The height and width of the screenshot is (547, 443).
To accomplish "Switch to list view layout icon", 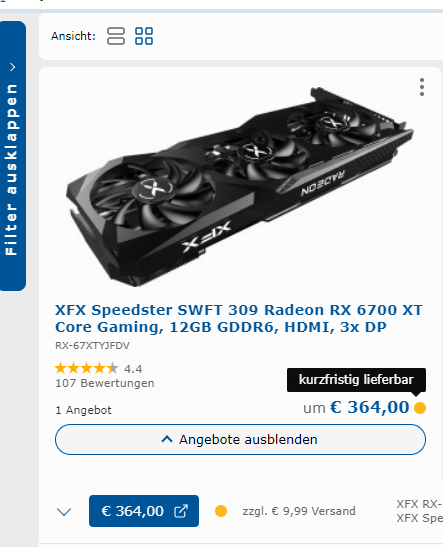I will (x=116, y=36).
